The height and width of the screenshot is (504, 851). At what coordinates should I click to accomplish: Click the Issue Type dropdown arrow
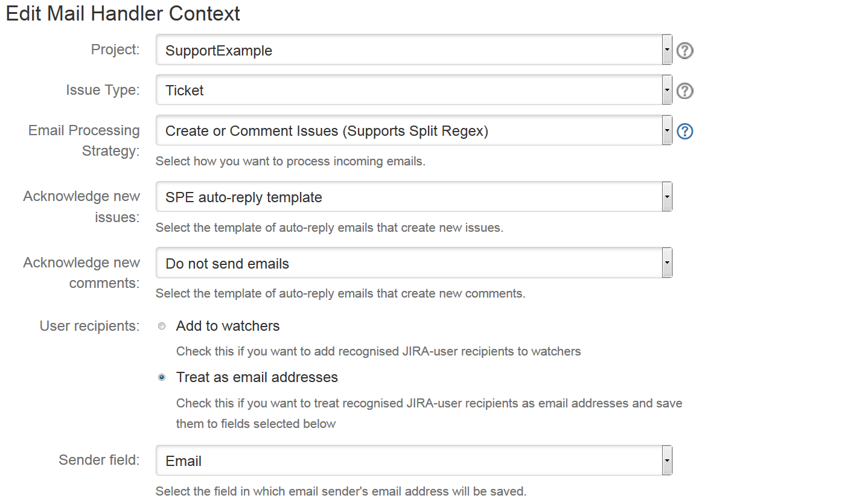(x=667, y=91)
